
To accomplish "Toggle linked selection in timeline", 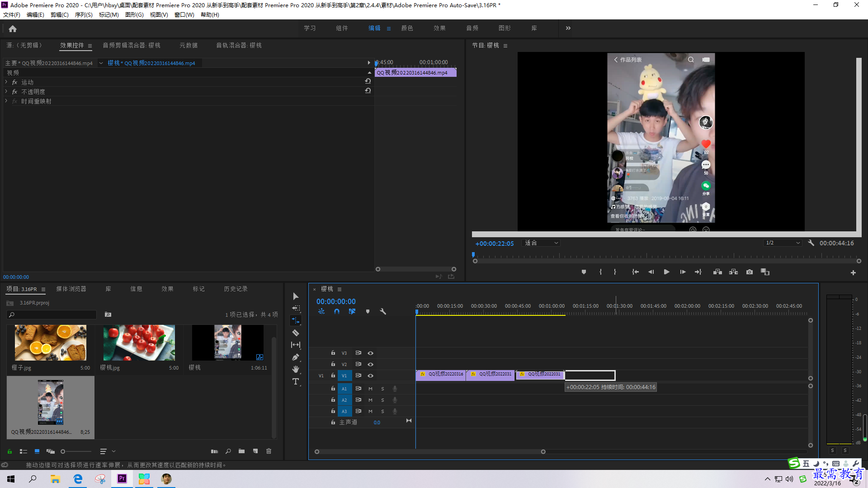I will pos(352,311).
